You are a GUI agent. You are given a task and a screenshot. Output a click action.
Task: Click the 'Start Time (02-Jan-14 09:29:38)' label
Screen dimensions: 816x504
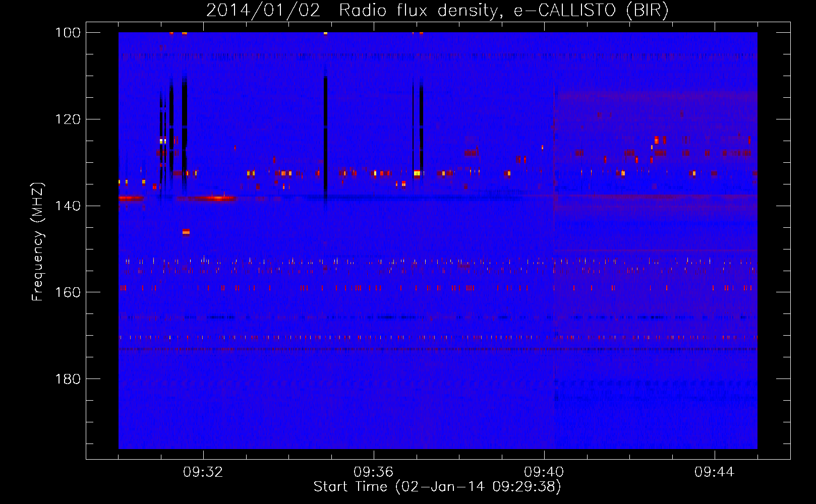[x=437, y=487]
